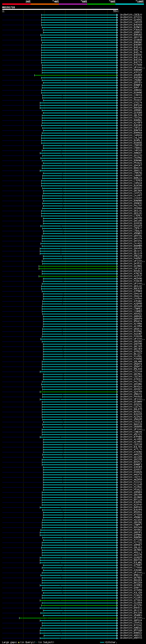Viewport: 146px width, 644px height.
Task: Click the red 20% identity legend segment
Action: coord(16,4)
